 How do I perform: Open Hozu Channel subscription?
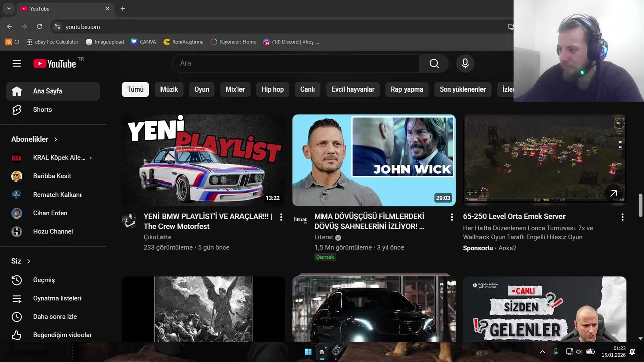click(52, 231)
